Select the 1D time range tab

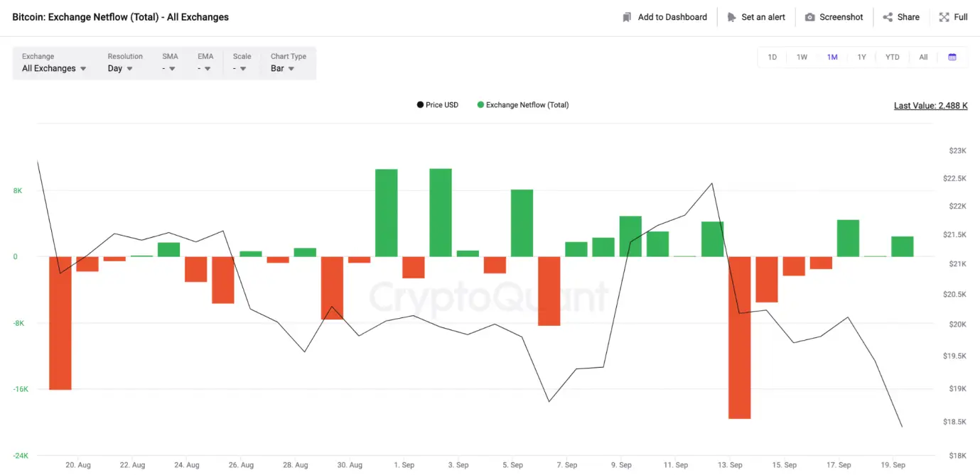772,57
